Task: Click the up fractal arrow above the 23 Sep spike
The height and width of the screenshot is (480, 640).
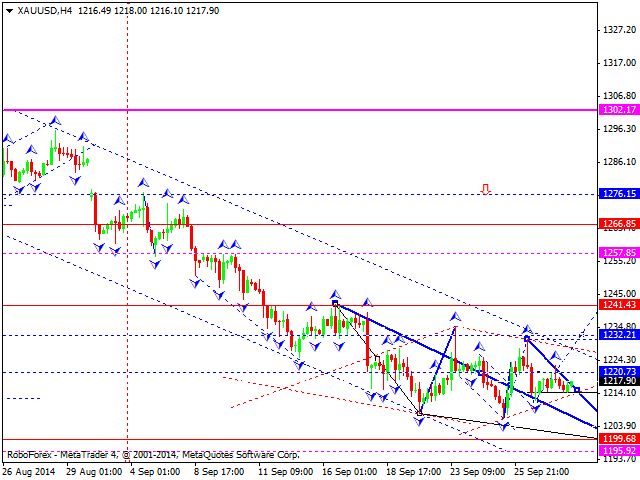Action: coord(456,316)
